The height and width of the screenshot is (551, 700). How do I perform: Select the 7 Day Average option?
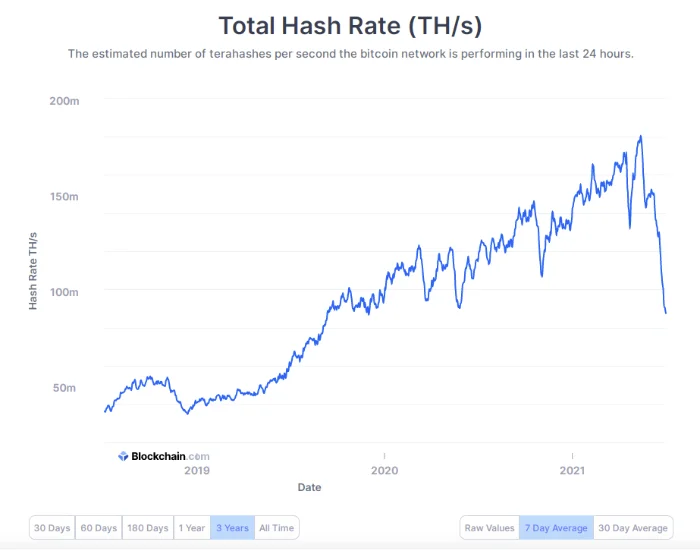(x=555, y=528)
